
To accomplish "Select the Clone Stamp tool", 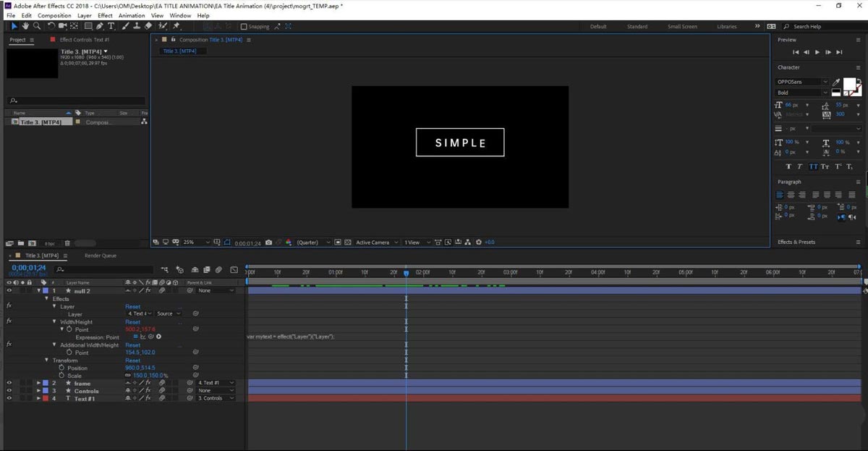I will (x=137, y=26).
